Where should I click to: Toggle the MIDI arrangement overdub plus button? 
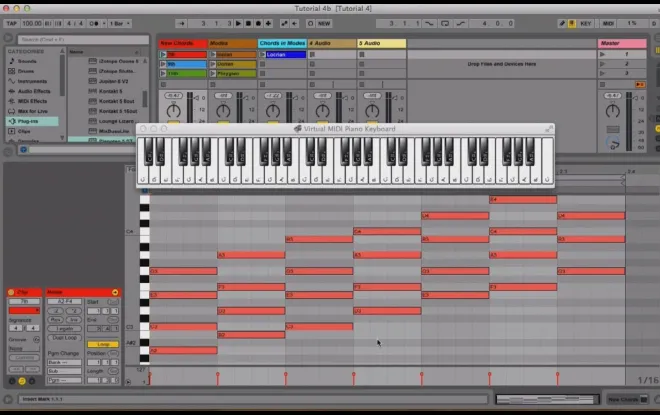(268, 24)
